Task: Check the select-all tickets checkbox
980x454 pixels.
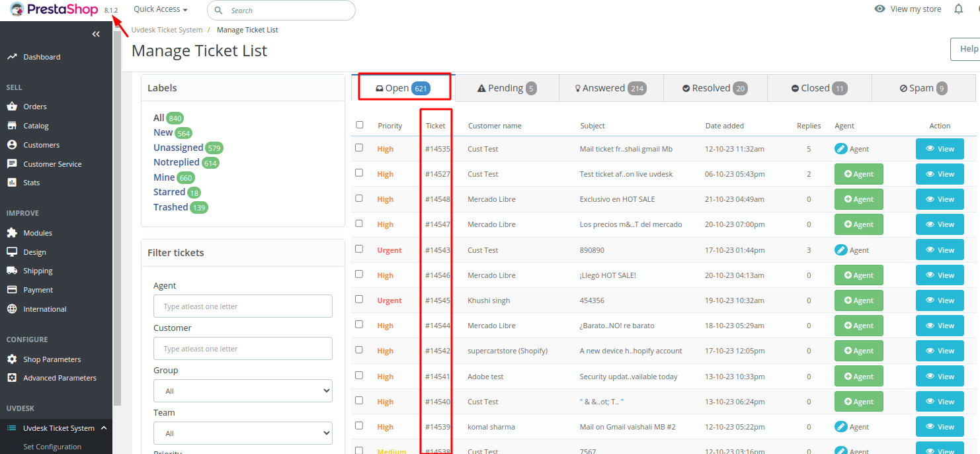Action: point(359,125)
